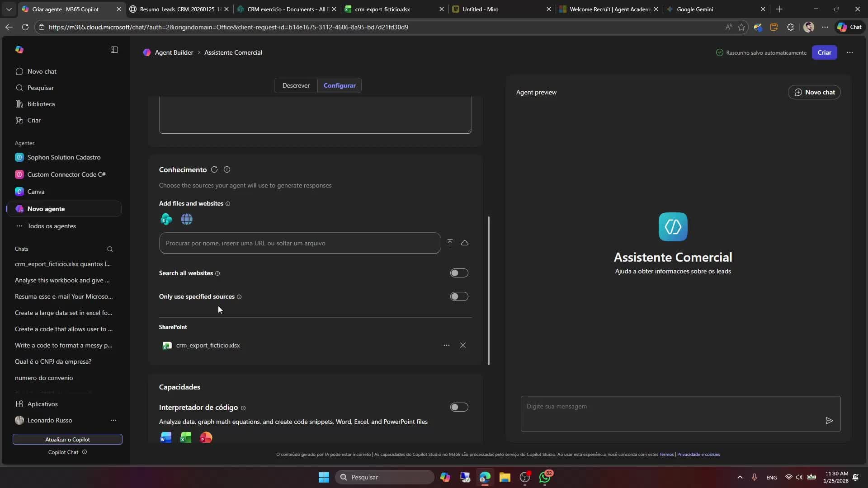This screenshot has width=868, height=488.
Task: Click the Atualizar o Copilot button
Action: tap(67, 439)
